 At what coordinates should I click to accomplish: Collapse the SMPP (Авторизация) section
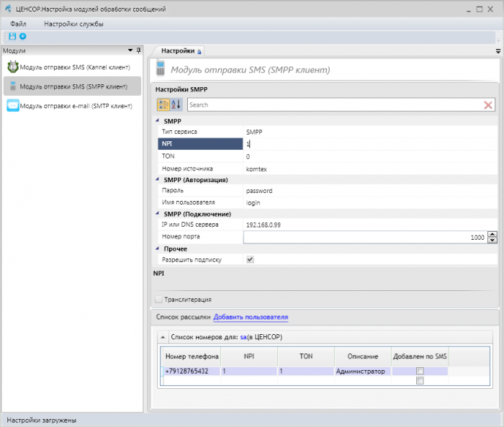click(x=158, y=179)
